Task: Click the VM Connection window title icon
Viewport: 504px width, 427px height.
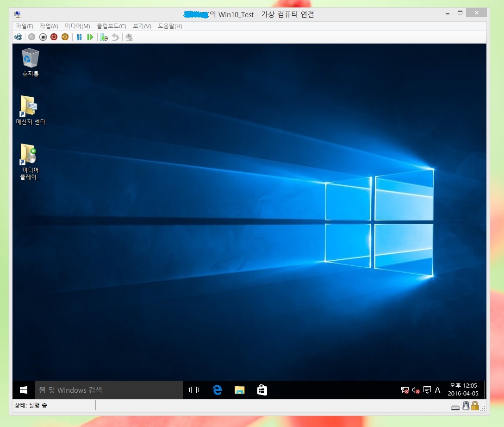Action: pyautogui.click(x=18, y=14)
